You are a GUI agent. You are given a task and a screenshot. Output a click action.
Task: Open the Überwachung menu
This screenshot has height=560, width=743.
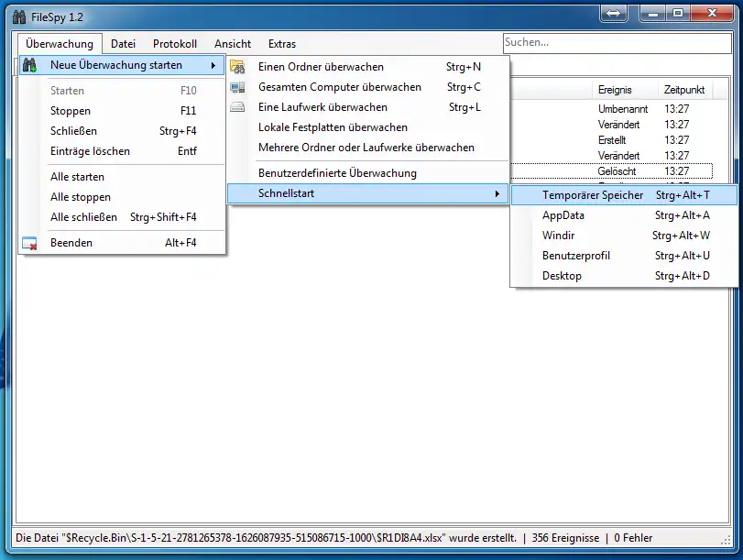(60, 44)
